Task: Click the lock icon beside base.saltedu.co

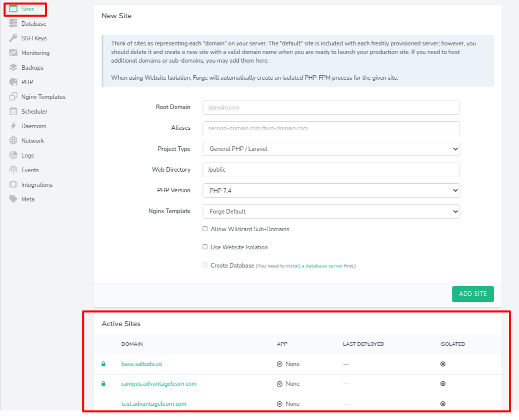Action: pos(104,363)
